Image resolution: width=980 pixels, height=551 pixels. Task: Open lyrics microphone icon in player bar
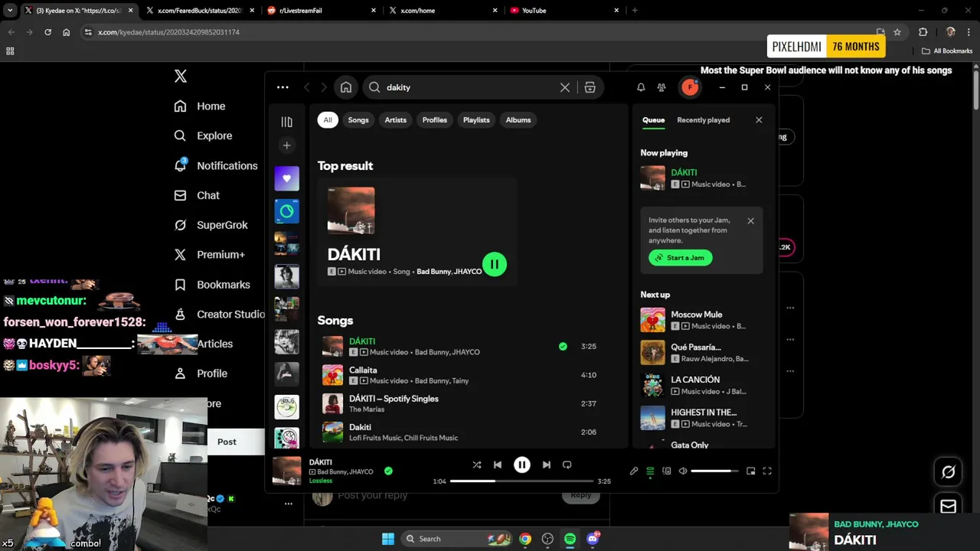tap(634, 471)
